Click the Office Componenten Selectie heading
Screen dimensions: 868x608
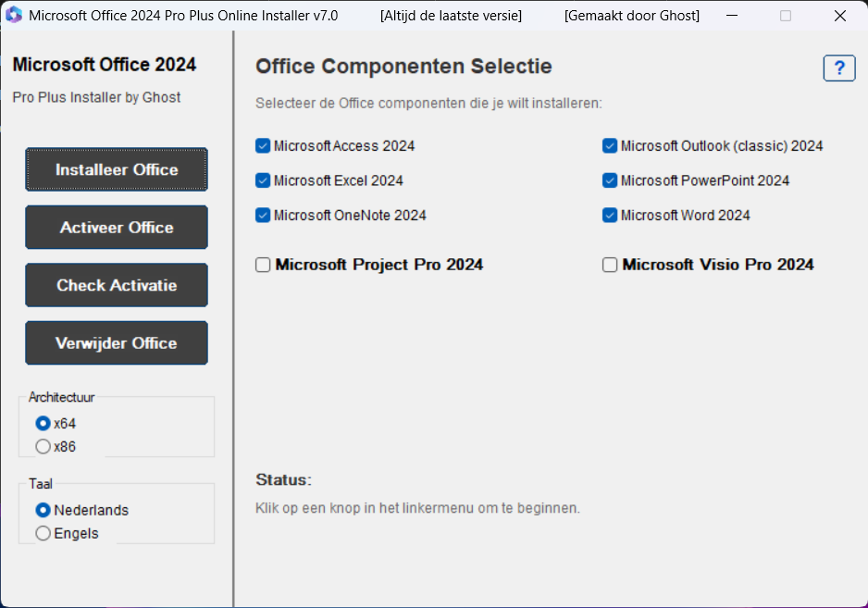coord(403,67)
